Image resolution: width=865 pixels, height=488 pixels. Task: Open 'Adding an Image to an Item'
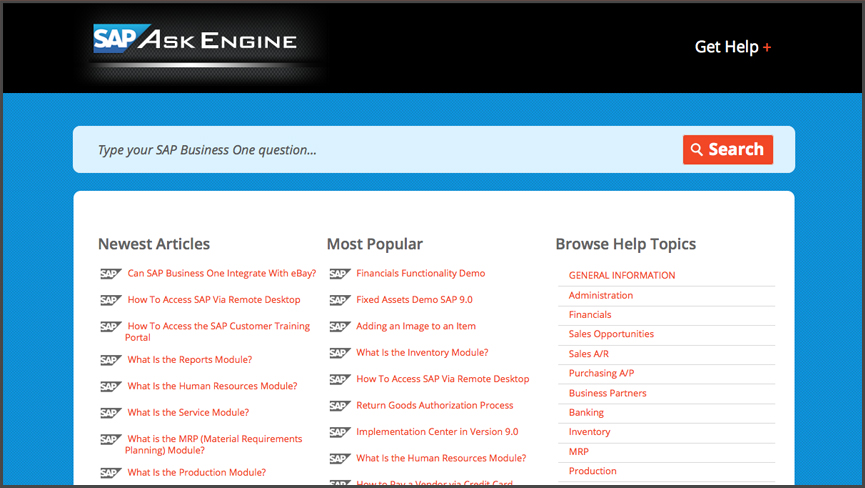pyautogui.click(x=416, y=326)
